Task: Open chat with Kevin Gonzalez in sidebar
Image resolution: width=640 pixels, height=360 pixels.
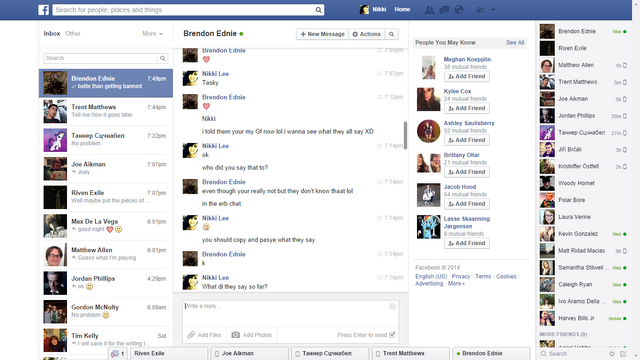Action: pos(583,234)
